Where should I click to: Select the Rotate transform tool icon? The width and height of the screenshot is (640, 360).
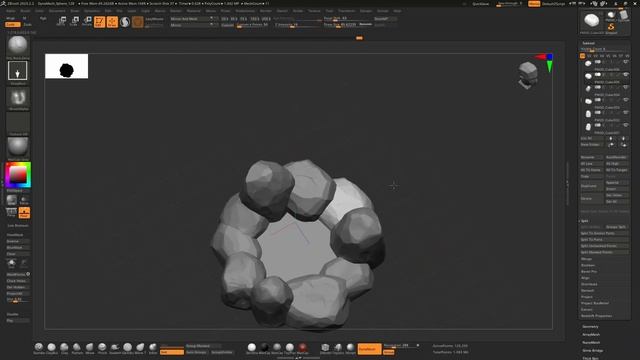pyautogui.click(x=87, y=21)
